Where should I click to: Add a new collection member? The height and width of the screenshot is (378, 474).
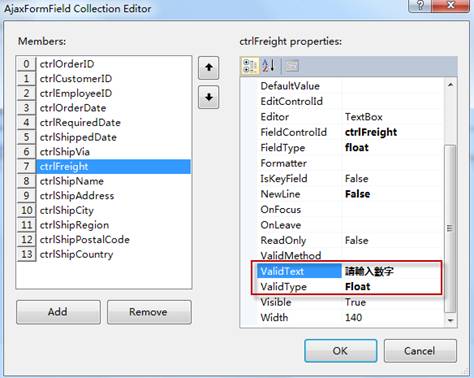pos(58,312)
